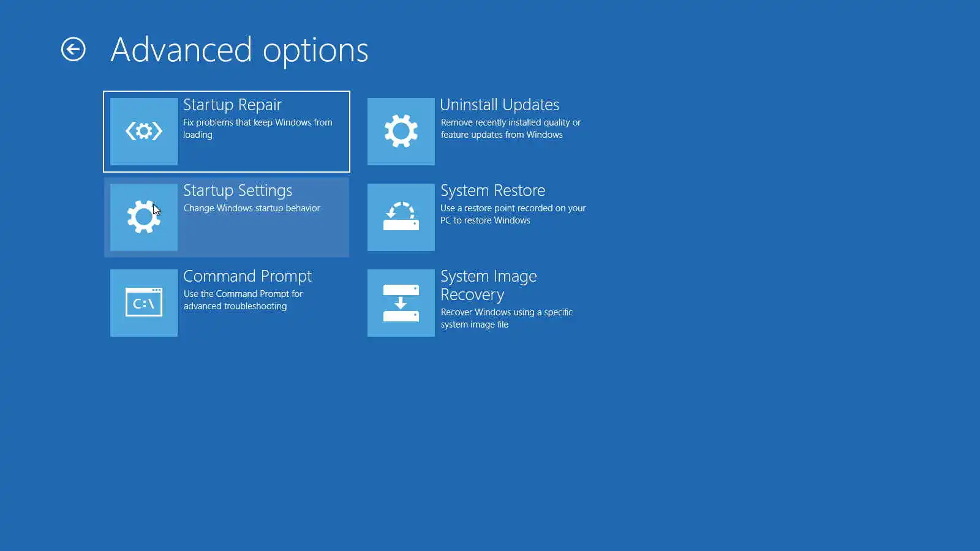
Task: Go back using the circled arrow icon
Action: pyautogui.click(x=73, y=50)
